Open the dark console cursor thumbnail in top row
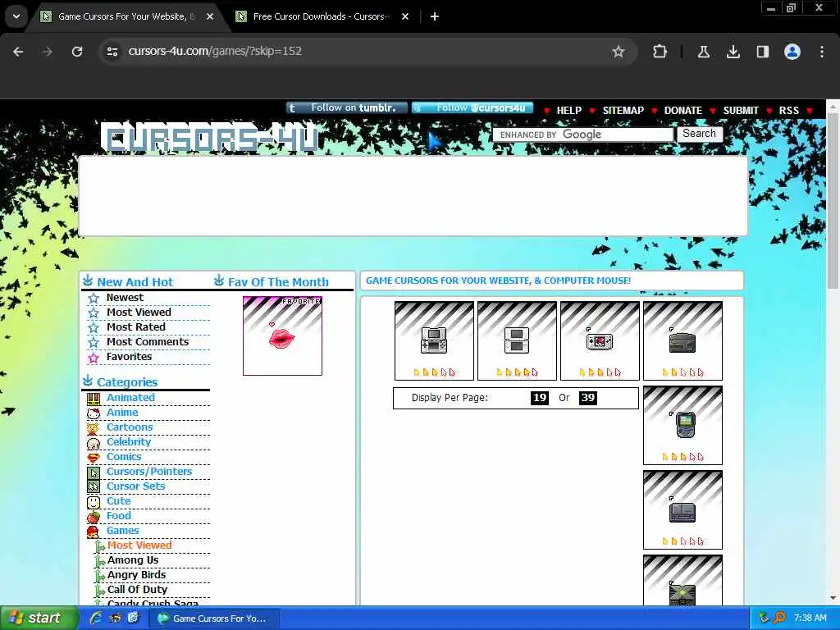 682,340
